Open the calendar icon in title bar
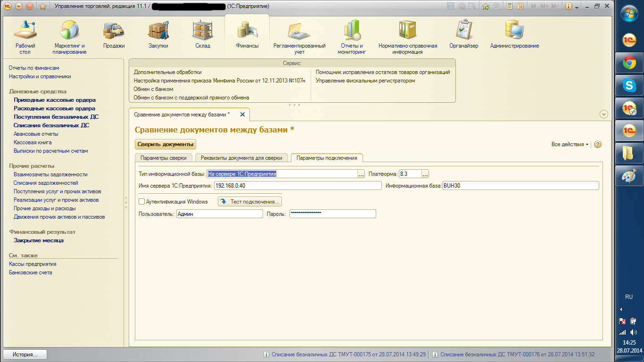This screenshot has width=644, height=362. (x=520, y=7)
